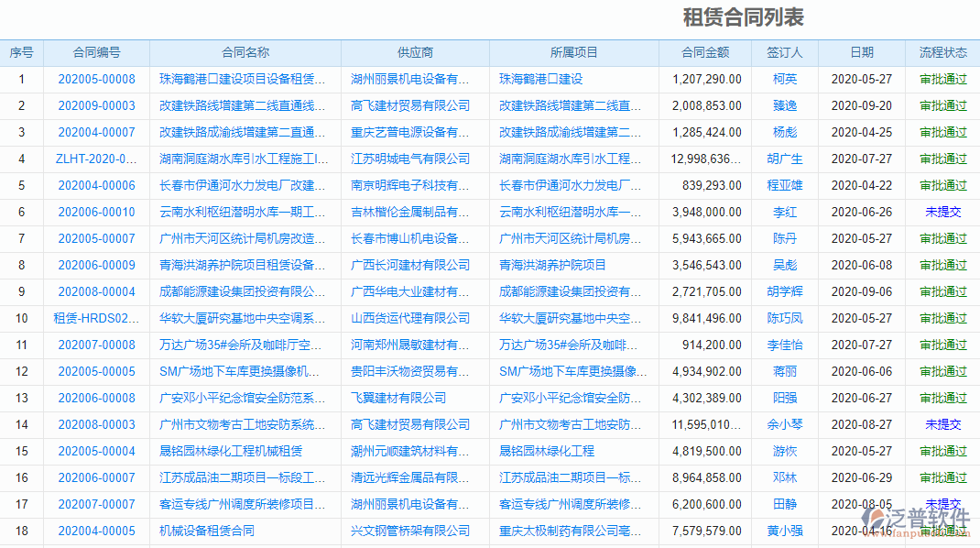Select signer 柯英 in first row

pos(784,79)
